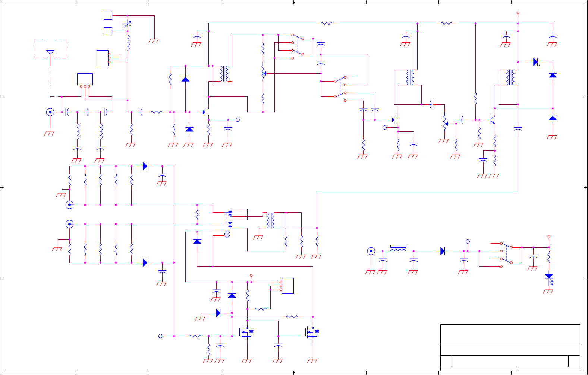Select the ferrite-core inductor in the power input
The width and height of the screenshot is (588, 375).
point(398,248)
